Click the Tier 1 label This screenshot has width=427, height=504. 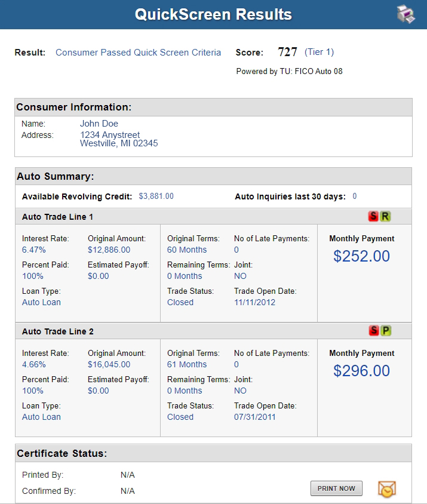pos(319,52)
